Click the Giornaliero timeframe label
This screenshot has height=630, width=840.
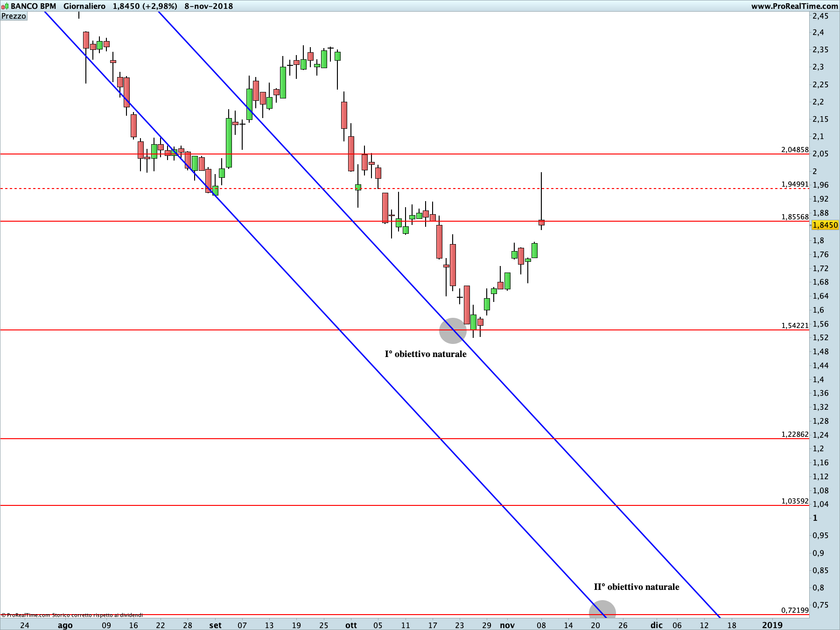(84, 6)
